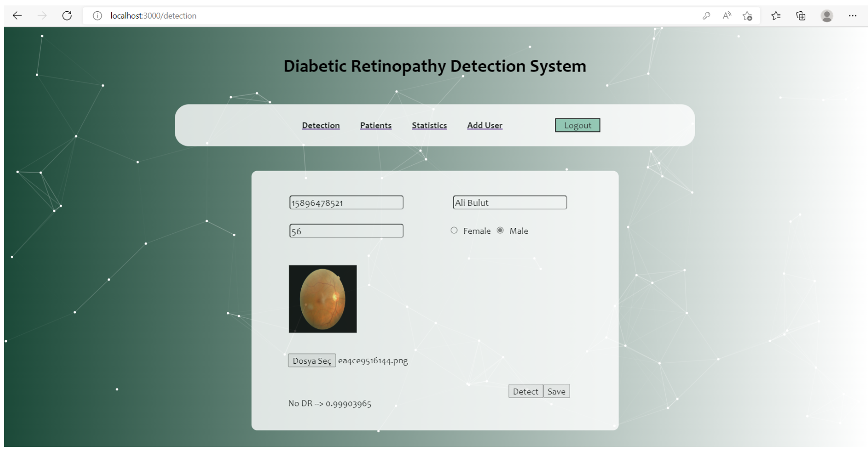The image size is (868, 450).
Task: Click the browser profile avatar icon
Action: pos(827,16)
